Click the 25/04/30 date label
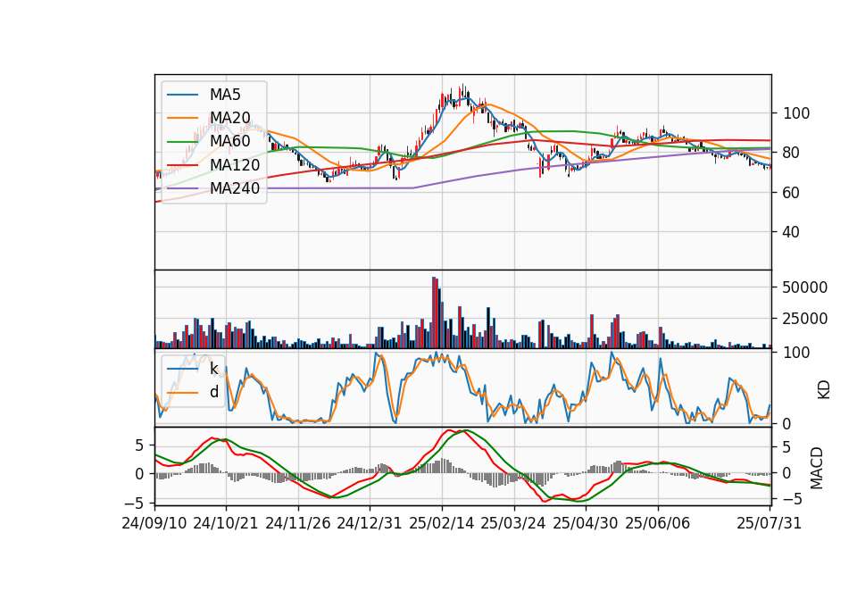 tap(586, 523)
